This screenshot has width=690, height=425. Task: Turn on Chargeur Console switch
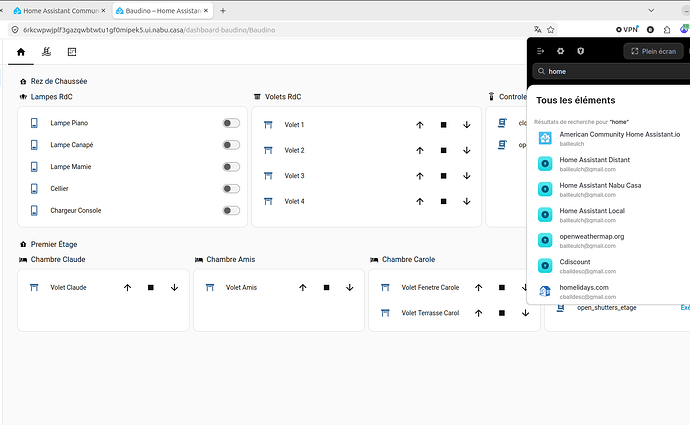(231, 211)
